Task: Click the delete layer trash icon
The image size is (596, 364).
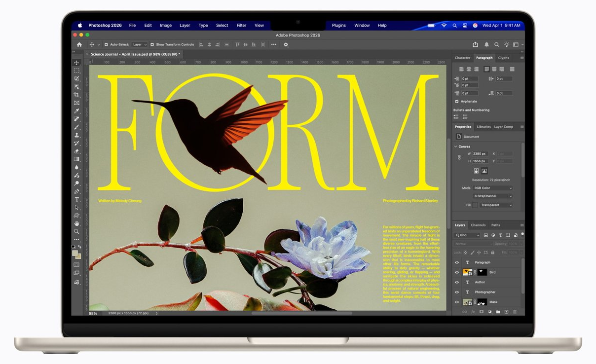Action: click(515, 312)
